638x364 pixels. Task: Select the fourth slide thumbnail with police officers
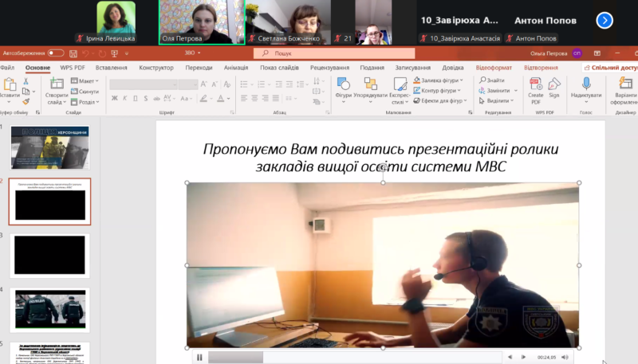[50, 309]
